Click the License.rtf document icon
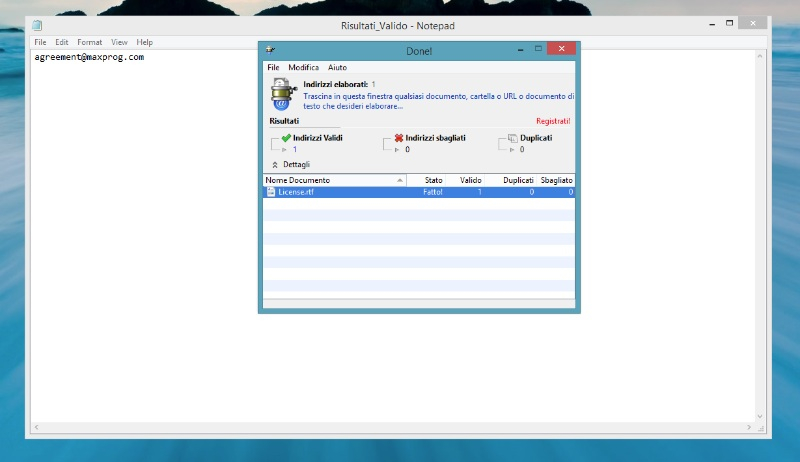Viewport: 800px width, 462px height. click(x=271, y=191)
